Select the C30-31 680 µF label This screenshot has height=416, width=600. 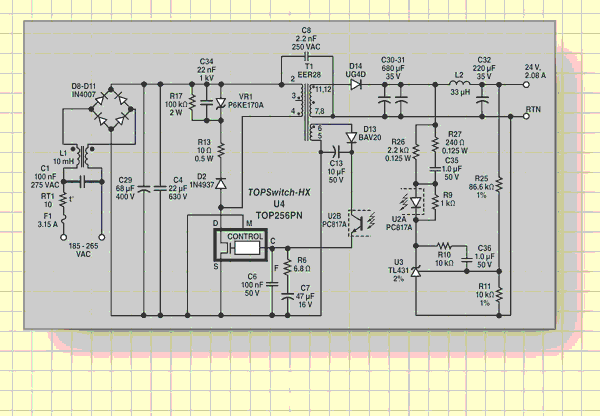(x=393, y=68)
